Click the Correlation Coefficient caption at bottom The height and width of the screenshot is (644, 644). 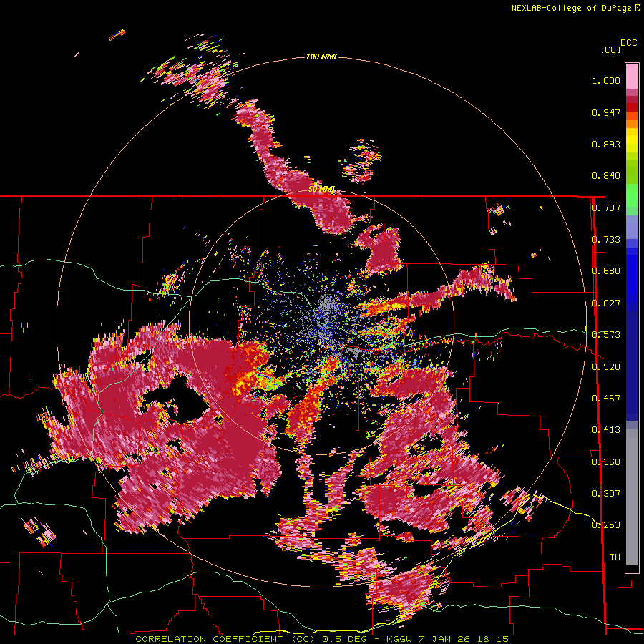click(x=321, y=639)
